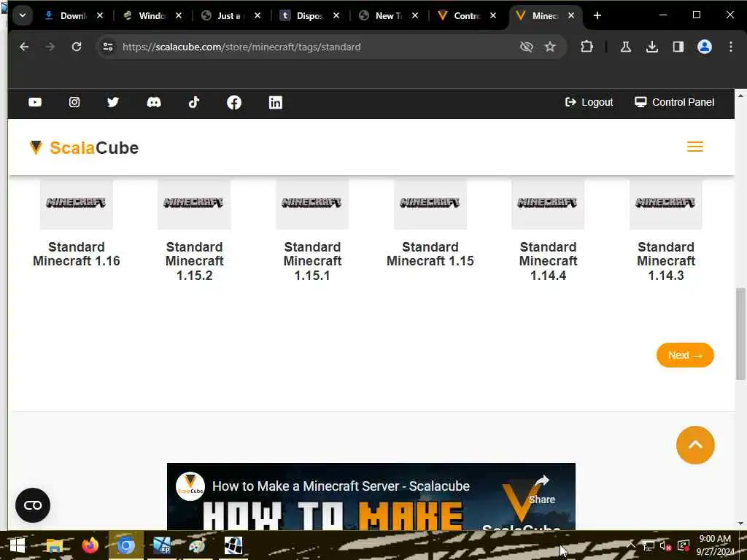Select Standard Minecraft 1.16 thumbnail
This screenshot has width=747, height=560.
(76, 204)
